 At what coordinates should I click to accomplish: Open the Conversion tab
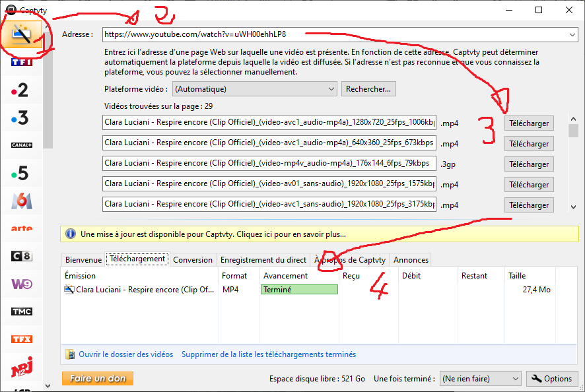193,259
